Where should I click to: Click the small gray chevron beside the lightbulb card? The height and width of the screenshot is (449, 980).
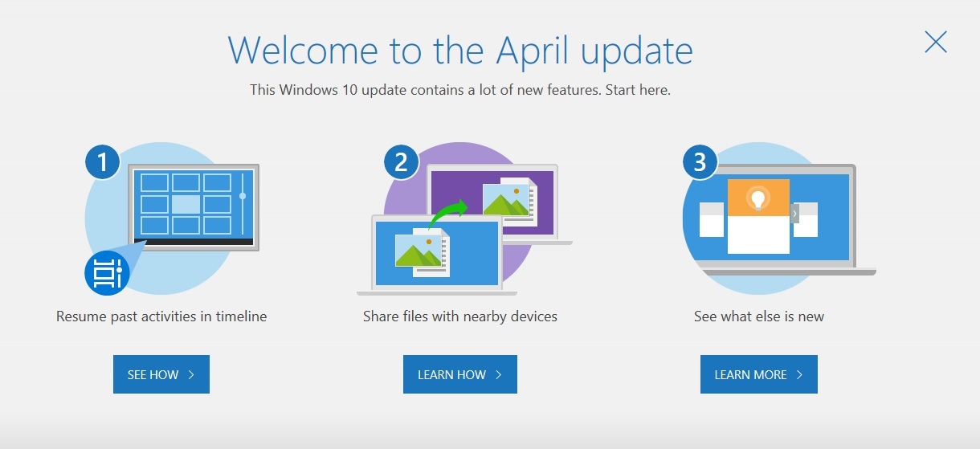(794, 213)
